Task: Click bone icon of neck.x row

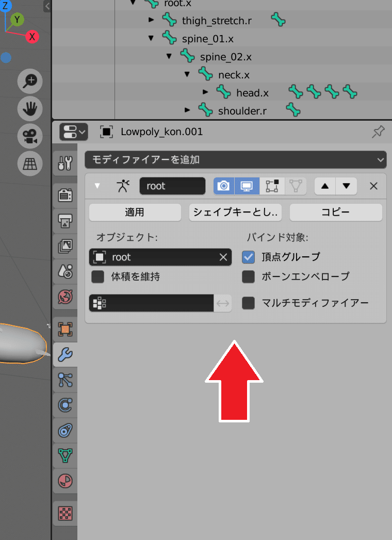Action: 206,74
